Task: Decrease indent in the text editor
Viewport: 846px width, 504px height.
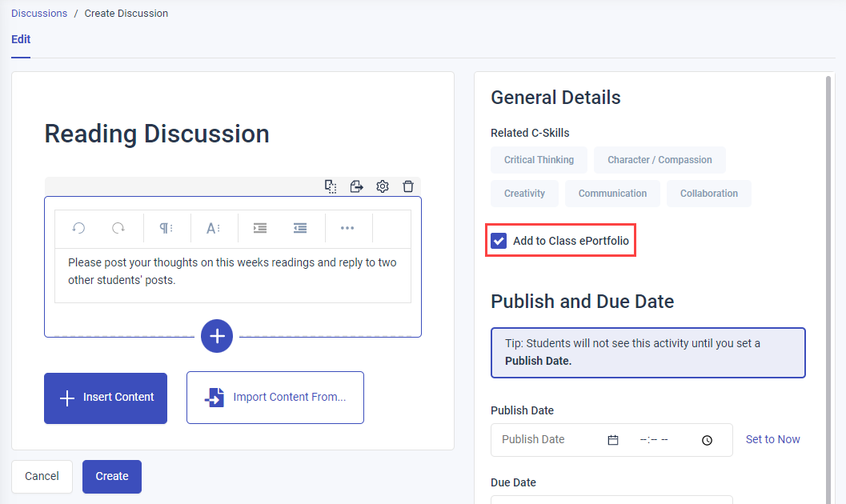Action: click(300, 228)
